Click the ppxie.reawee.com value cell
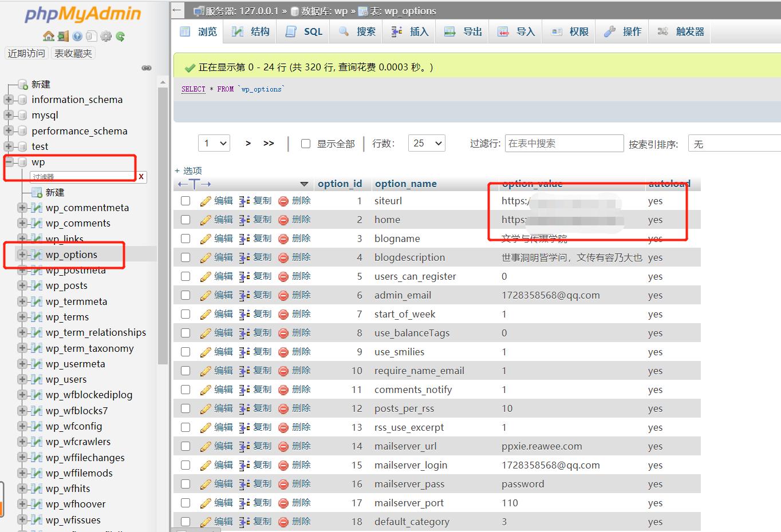 point(542,446)
